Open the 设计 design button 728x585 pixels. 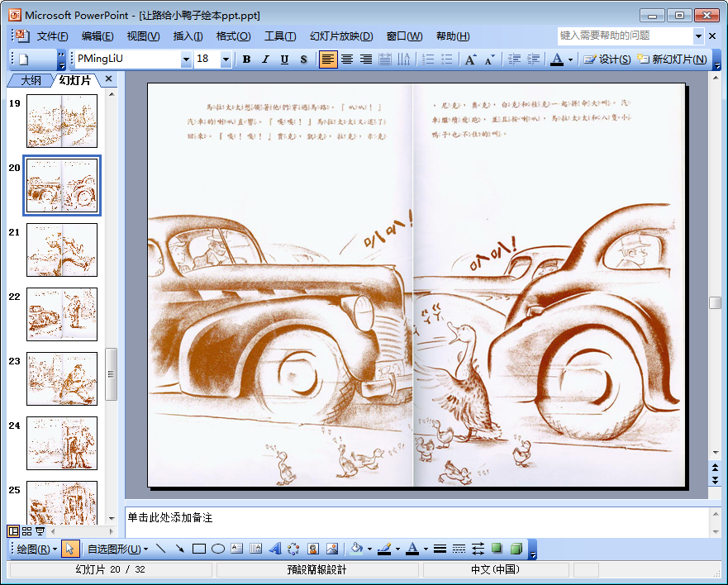(607, 59)
